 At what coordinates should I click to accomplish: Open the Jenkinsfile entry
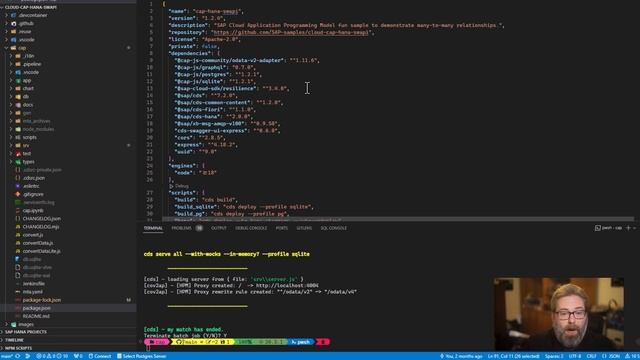(x=33, y=284)
